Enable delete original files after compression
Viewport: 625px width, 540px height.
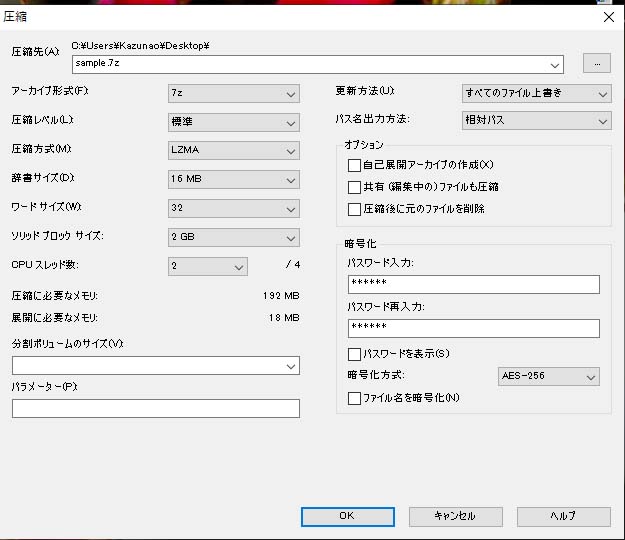coord(354,210)
